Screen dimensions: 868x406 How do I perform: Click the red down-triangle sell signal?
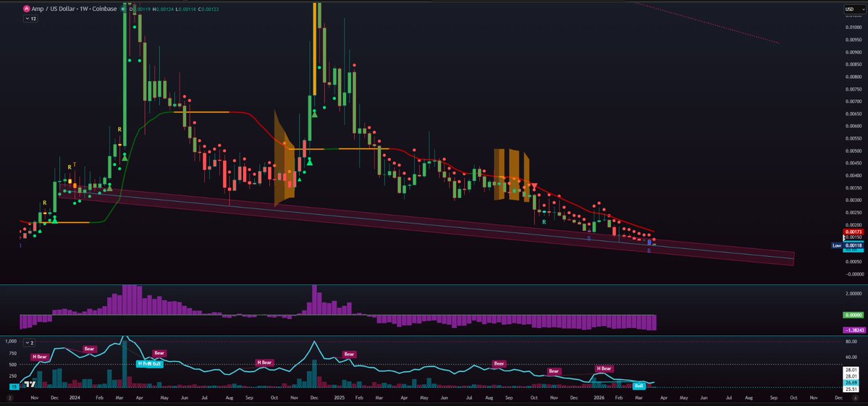pos(534,185)
